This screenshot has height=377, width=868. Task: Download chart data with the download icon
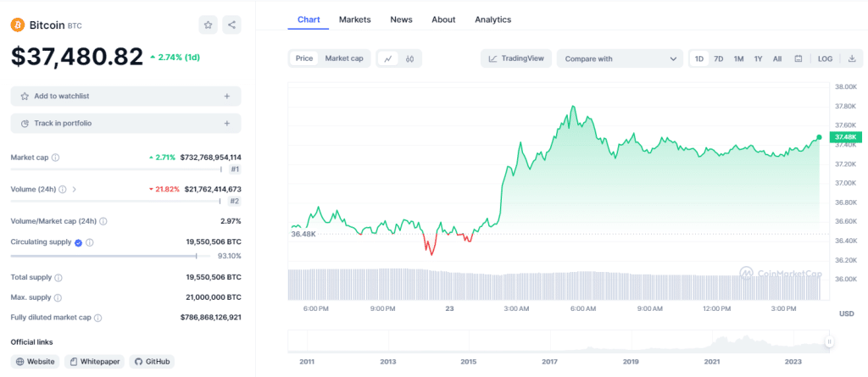point(851,58)
